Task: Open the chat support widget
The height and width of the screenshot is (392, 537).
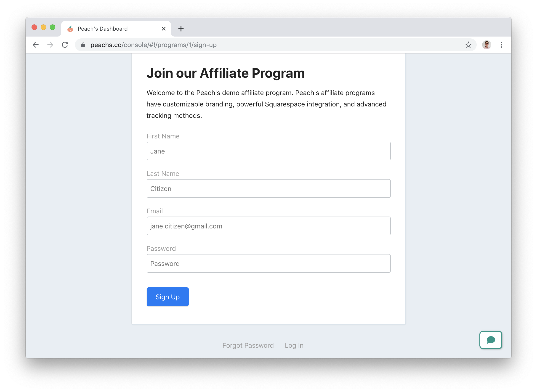Action: point(490,340)
